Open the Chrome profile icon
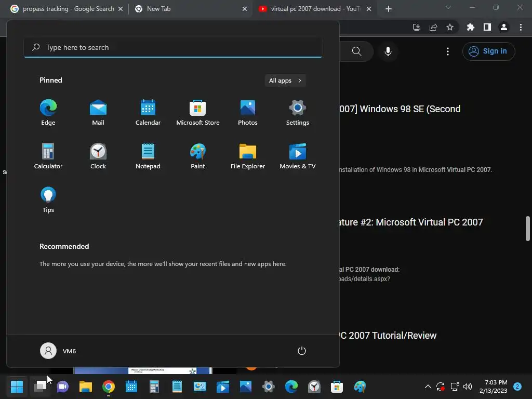 (x=504, y=27)
